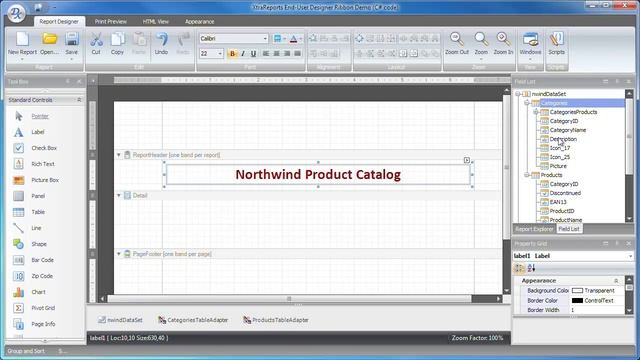
Task: Select the Northwind Product Catalog label
Action: 318,175
